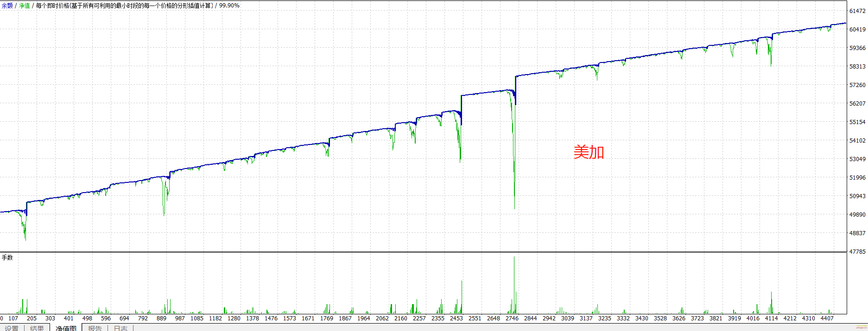Click the 58313 price axis value
Screen dimensions: 868x331
[x=857, y=66]
